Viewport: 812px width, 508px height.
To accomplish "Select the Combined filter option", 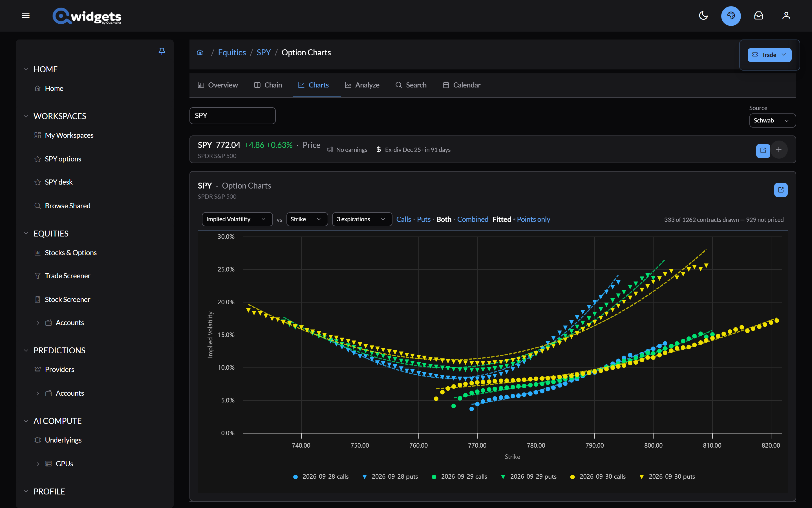I will pyautogui.click(x=473, y=219).
